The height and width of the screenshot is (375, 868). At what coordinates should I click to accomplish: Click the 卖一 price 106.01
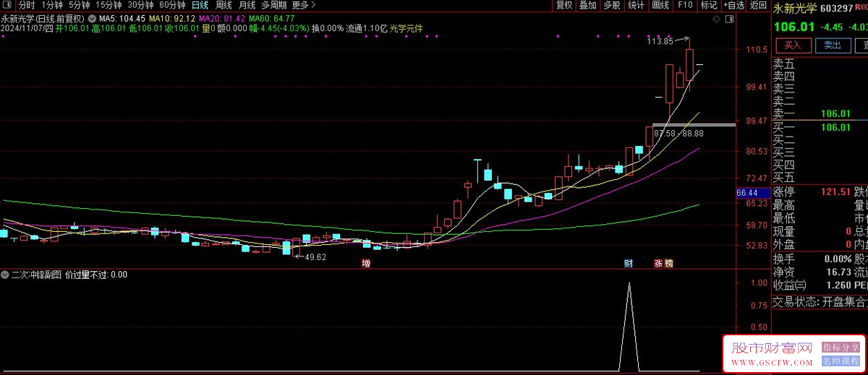click(x=835, y=114)
